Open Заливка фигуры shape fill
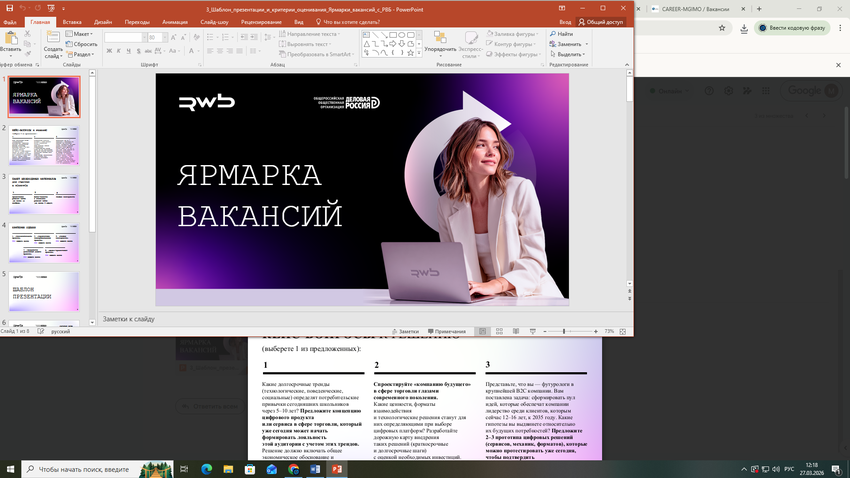This screenshot has width=850, height=478. 512,34
